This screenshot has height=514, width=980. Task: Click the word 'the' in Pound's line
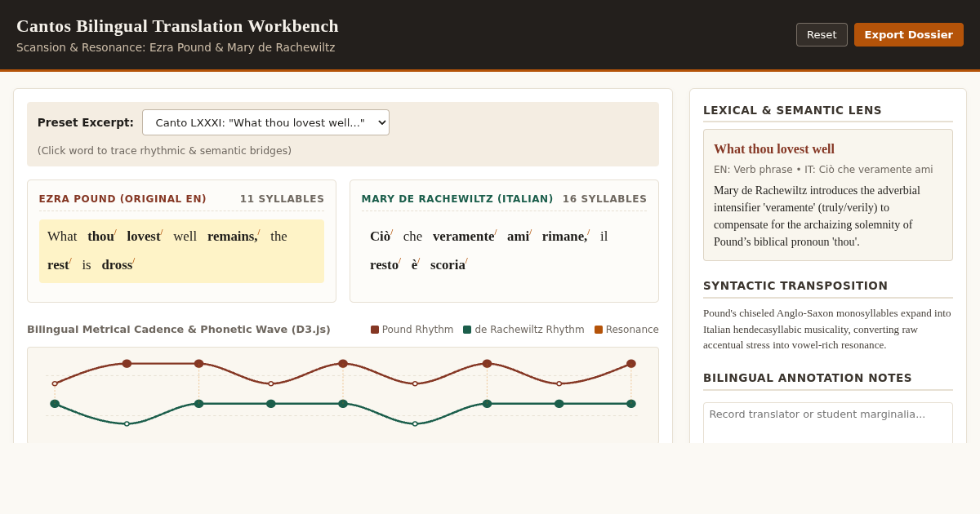(x=278, y=237)
